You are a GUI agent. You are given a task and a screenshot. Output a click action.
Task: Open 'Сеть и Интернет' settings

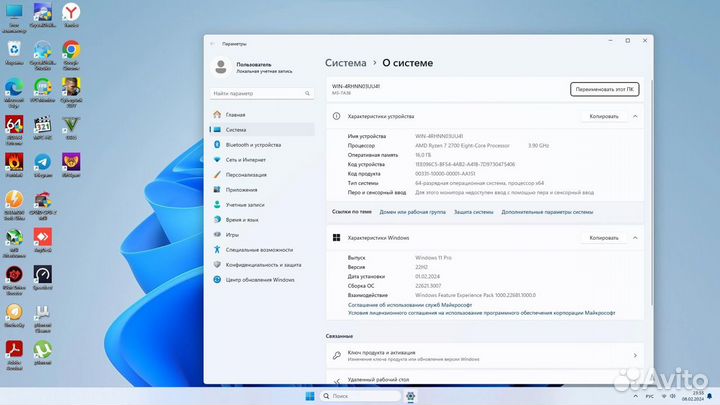coord(262,160)
